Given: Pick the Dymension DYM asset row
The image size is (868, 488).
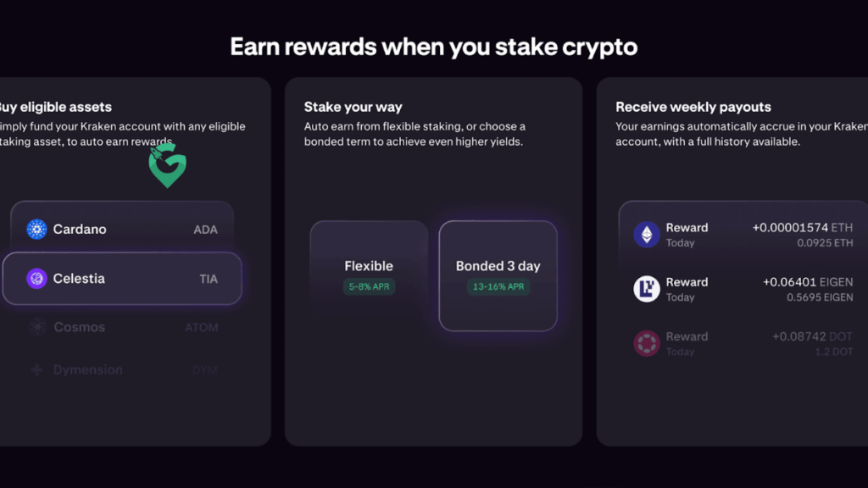Looking at the screenshot, I should pos(123,370).
